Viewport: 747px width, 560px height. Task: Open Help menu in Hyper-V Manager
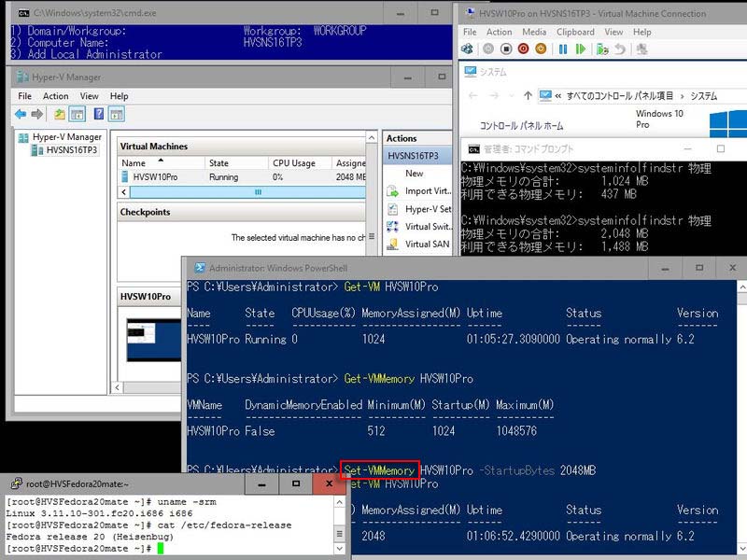click(120, 96)
